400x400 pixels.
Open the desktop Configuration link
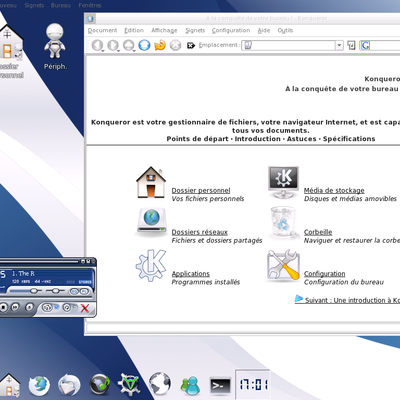(x=324, y=274)
